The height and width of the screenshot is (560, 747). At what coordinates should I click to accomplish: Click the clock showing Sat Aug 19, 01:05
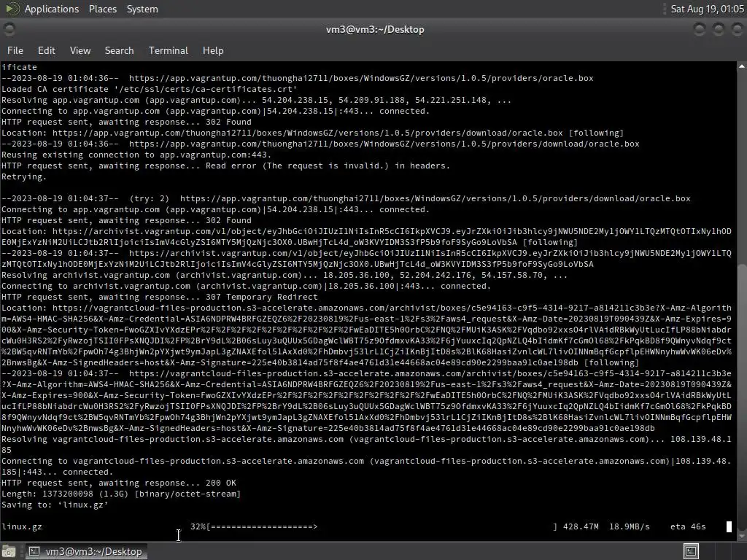coord(707,9)
